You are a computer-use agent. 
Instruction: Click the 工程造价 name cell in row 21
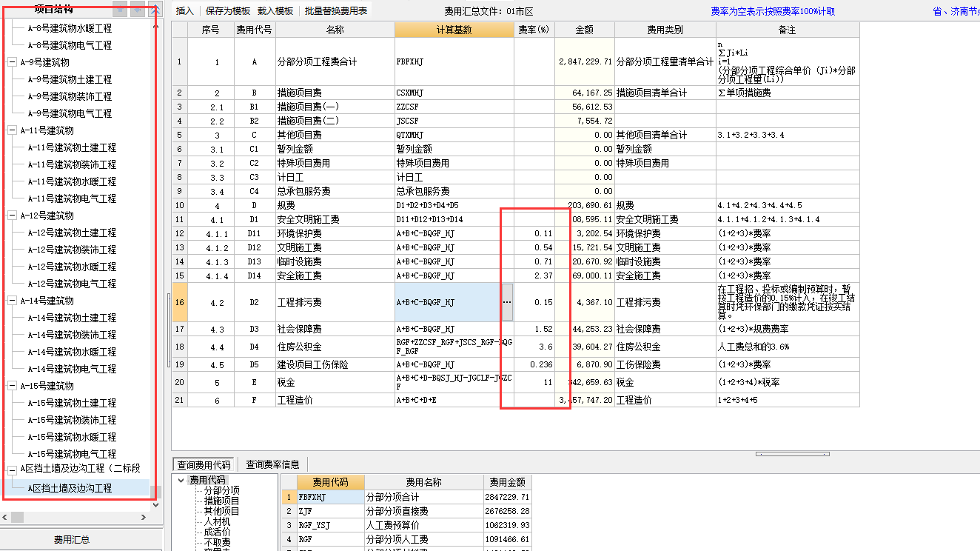coord(335,400)
